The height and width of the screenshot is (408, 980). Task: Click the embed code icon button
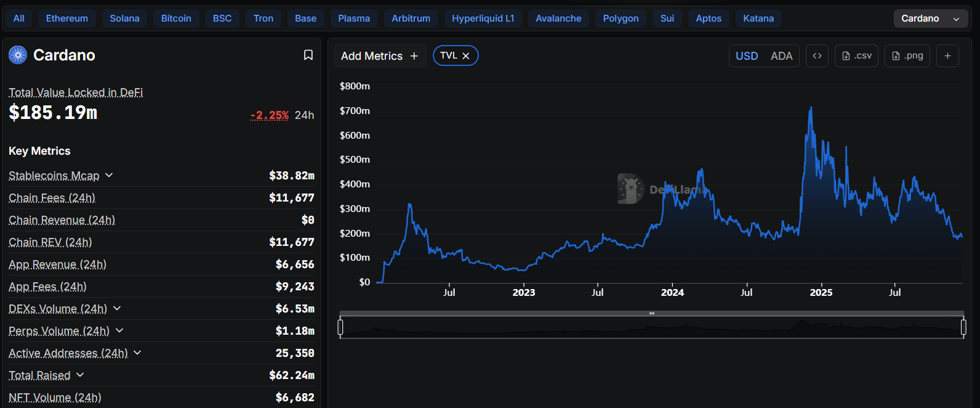pos(817,56)
